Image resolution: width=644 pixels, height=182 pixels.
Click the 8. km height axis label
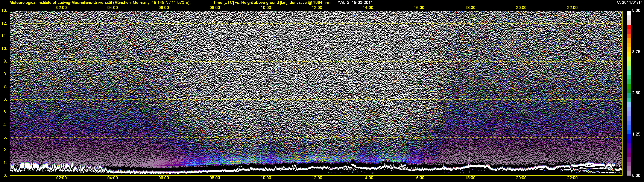5,74
